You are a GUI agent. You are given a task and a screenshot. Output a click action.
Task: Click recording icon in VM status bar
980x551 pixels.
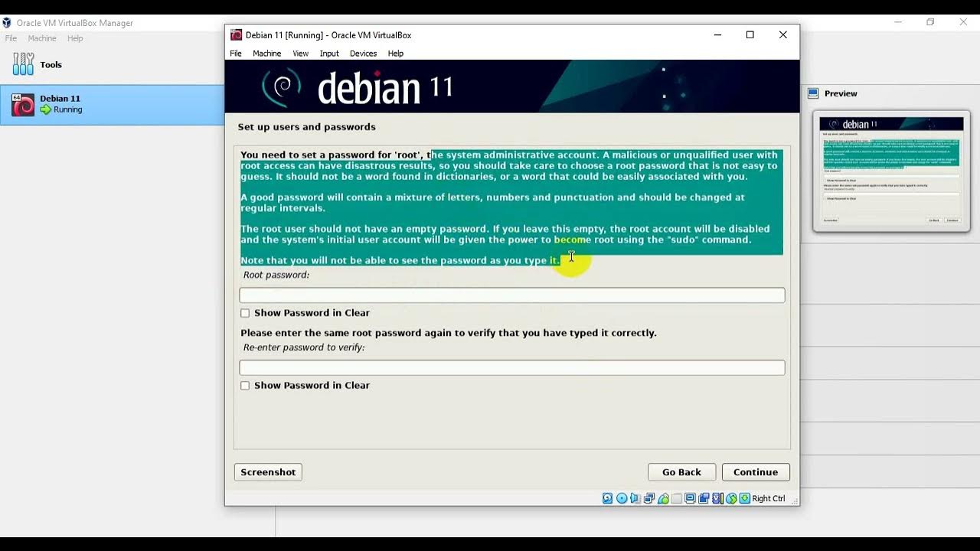(x=704, y=498)
